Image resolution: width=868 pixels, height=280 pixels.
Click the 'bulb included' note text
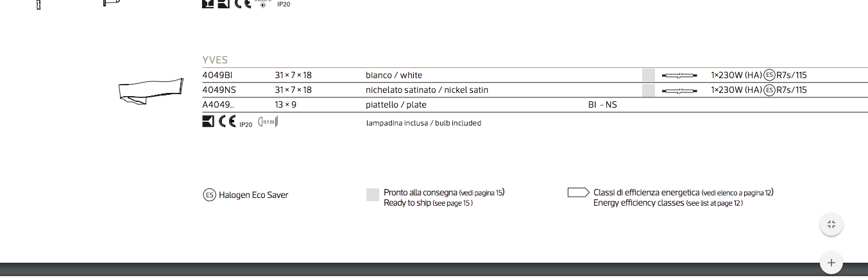click(x=423, y=123)
